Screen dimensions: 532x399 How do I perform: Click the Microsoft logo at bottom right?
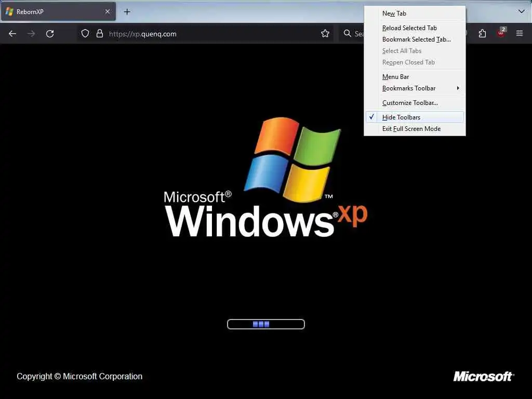tap(484, 376)
